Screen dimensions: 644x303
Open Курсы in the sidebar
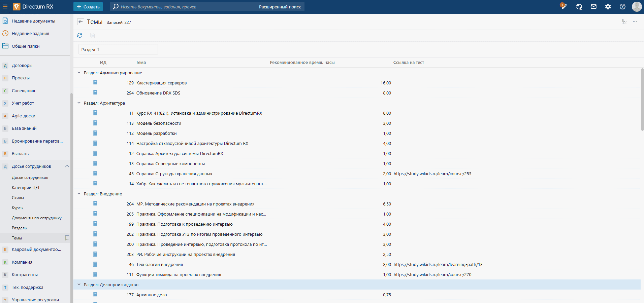(18, 208)
